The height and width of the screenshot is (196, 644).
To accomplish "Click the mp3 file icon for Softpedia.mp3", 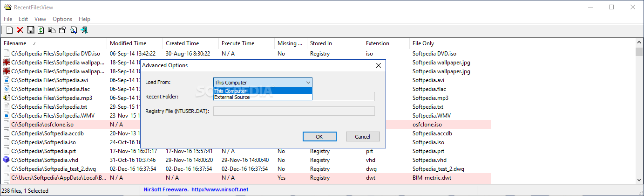I will click(7, 98).
